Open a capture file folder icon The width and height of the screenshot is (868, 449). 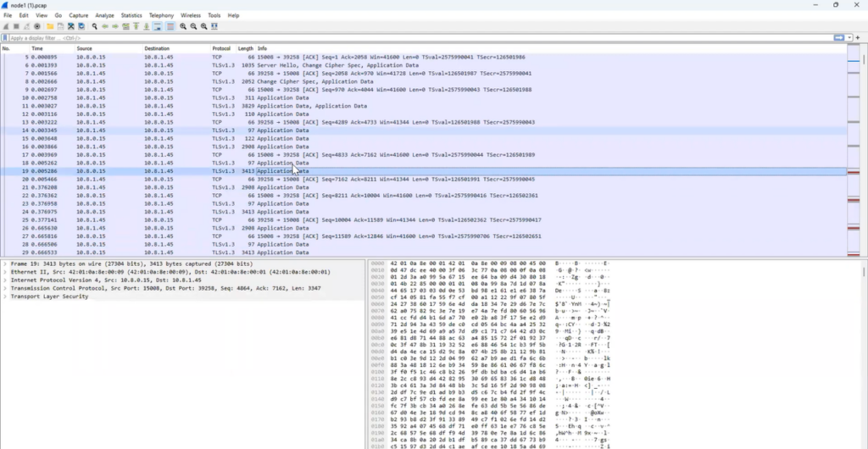click(x=50, y=26)
